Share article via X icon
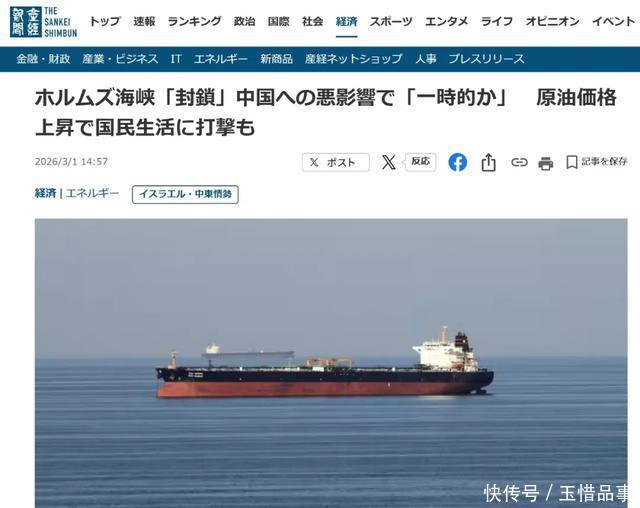Screen dimensions: 640x508 [x=389, y=162]
